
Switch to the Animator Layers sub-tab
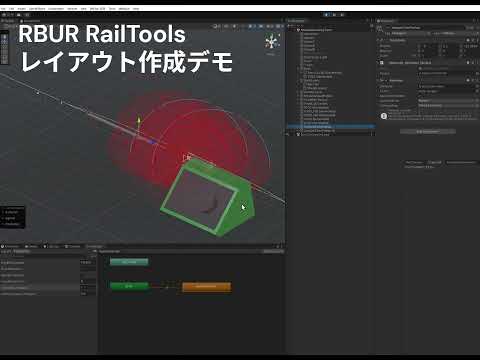point(6,251)
